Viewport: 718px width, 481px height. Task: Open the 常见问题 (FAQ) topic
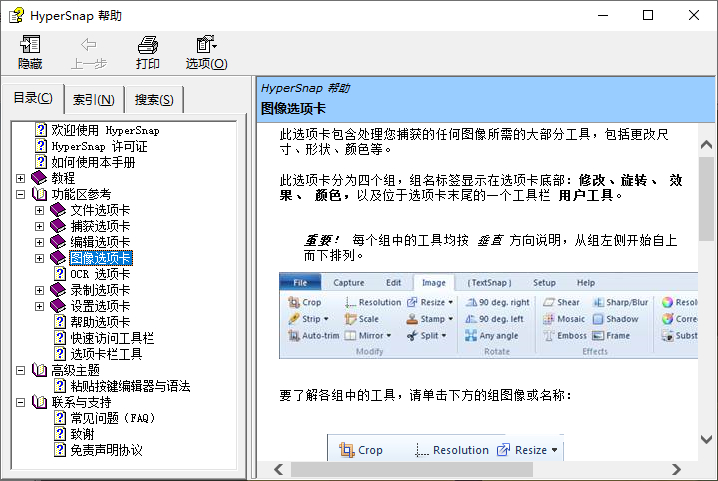pyautogui.click(x=113, y=418)
